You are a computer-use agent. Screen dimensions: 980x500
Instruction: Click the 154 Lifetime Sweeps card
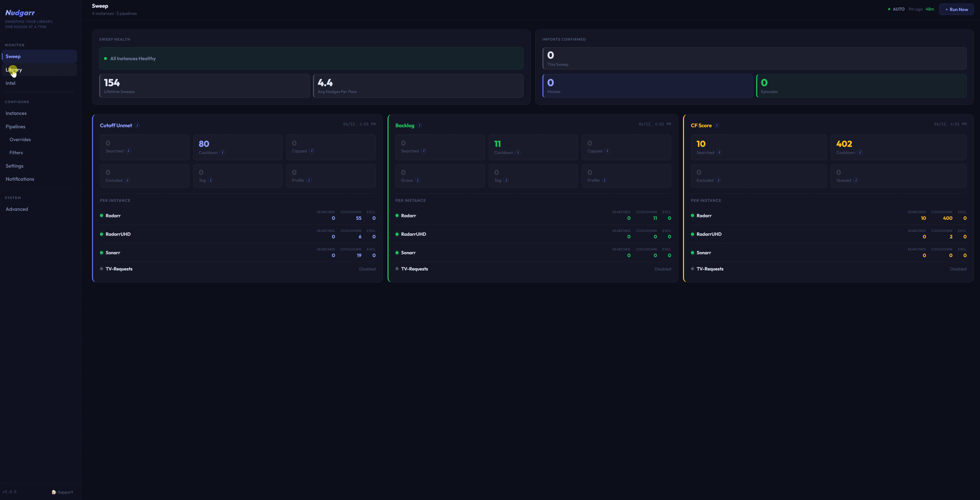[x=205, y=86]
